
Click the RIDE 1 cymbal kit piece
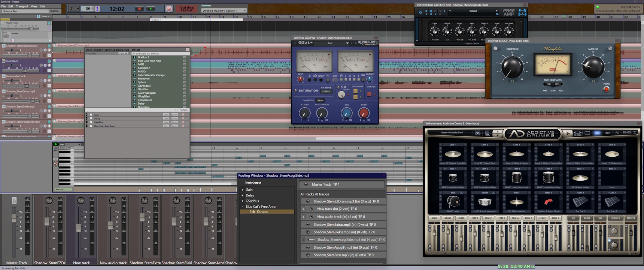[580, 177]
